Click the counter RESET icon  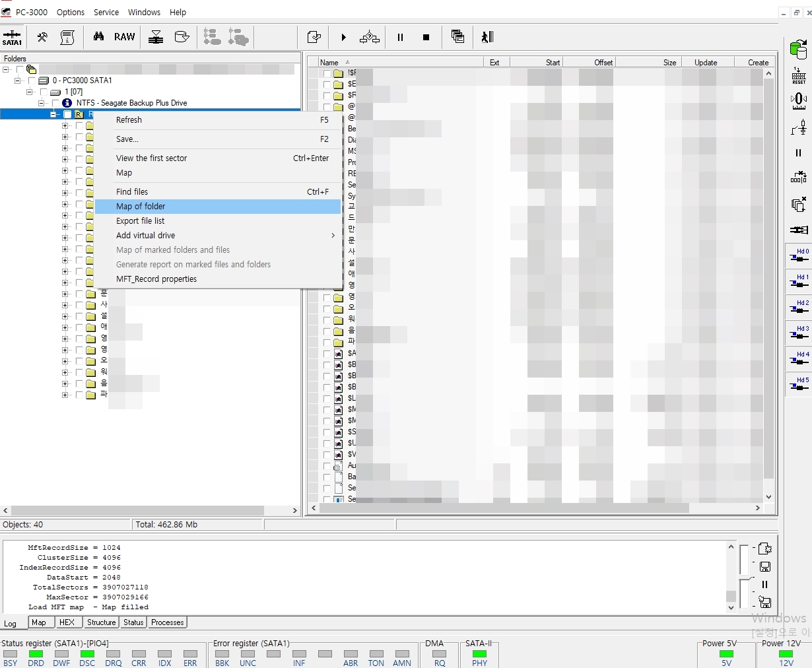point(798,75)
